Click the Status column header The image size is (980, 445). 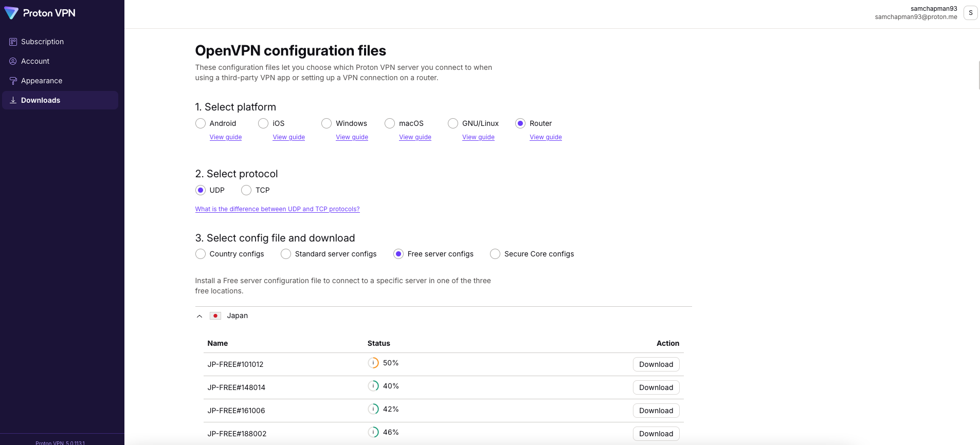(x=379, y=343)
